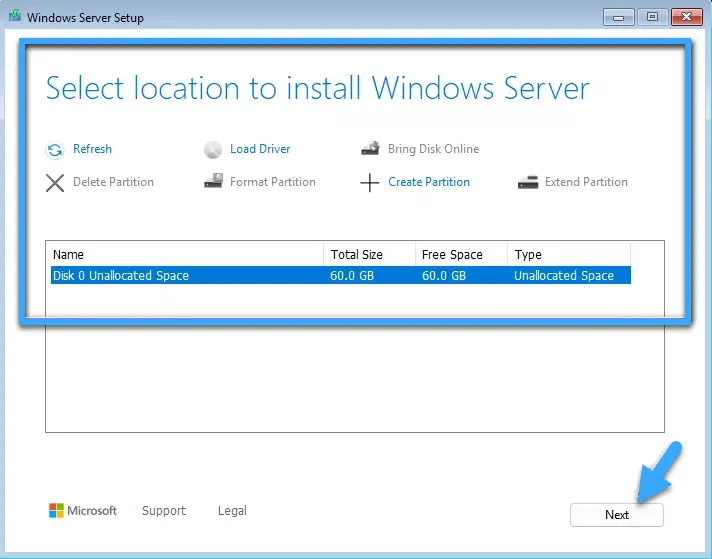
Task: Click the Format Partition label
Action: pos(272,182)
